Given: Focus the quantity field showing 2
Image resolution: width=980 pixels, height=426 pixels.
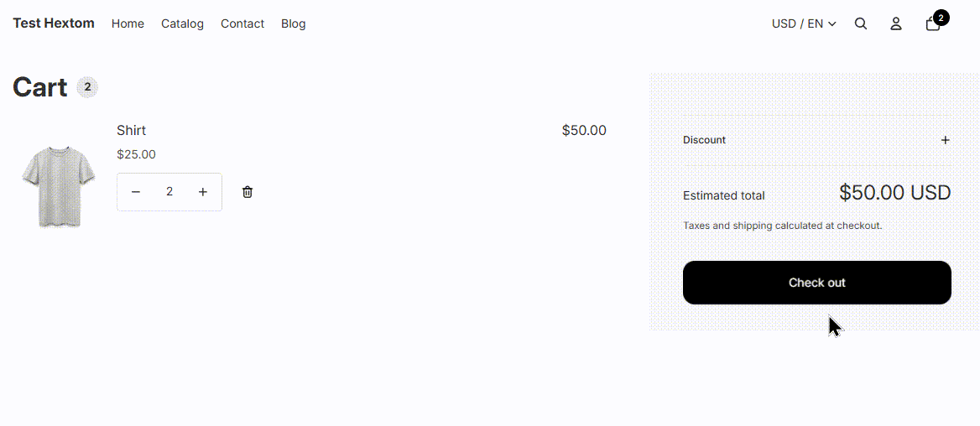Looking at the screenshot, I should [x=169, y=192].
